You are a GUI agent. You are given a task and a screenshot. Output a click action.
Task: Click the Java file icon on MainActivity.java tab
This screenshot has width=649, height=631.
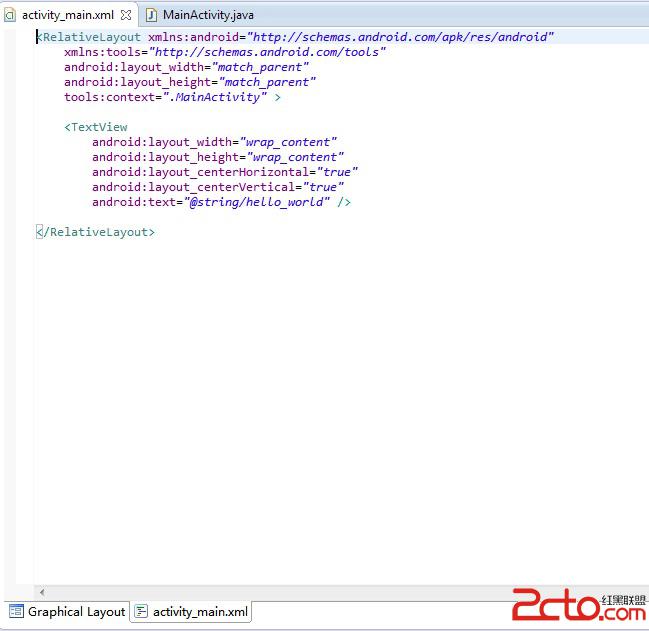(x=151, y=15)
